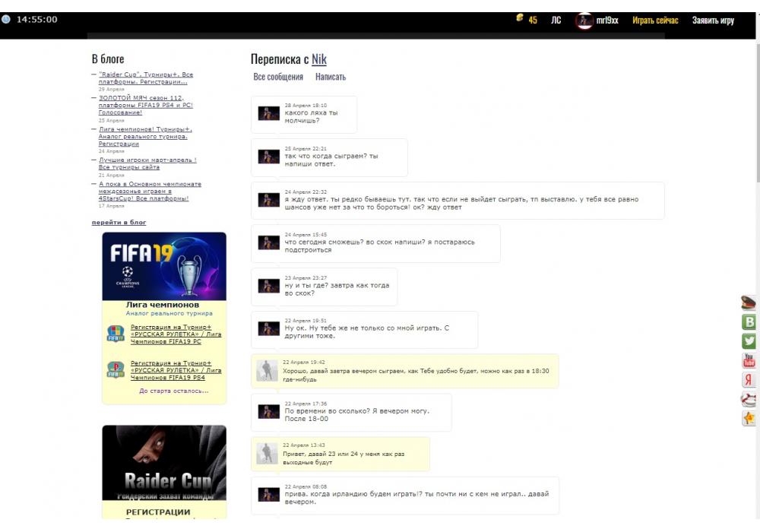This screenshot has height=532, width=760.
Task: Click the FIFA19 PC badge icon
Action: click(116, 333)
